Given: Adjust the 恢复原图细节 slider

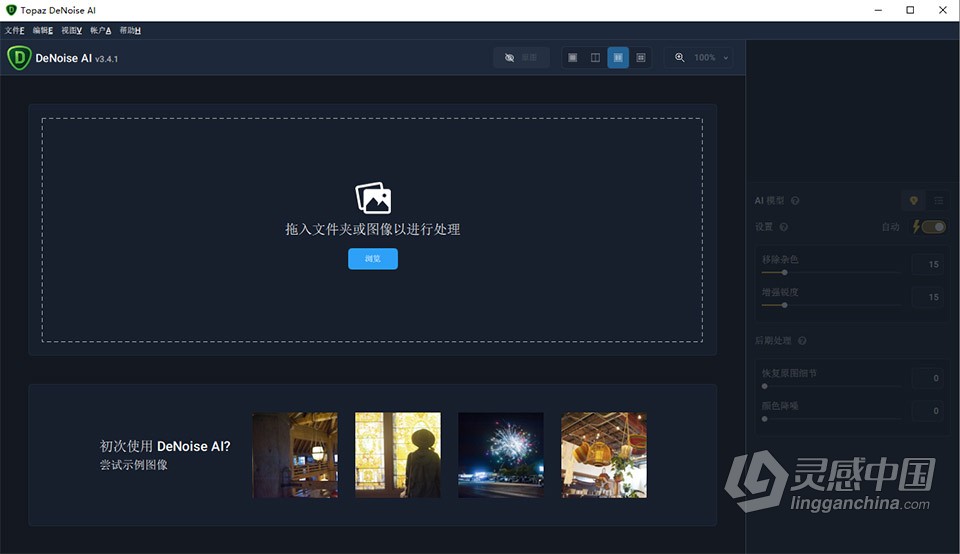Looking at the screenshot, I should point(831,386).
